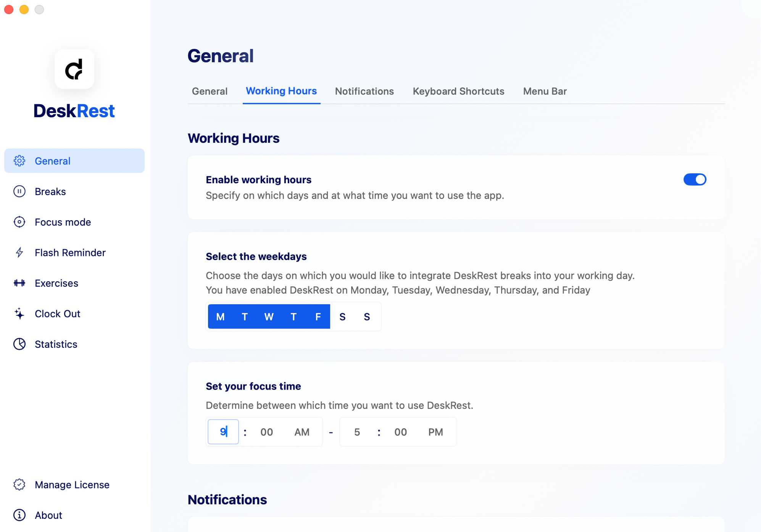Click the DeskRest brand name
The image size is (761, 532).
[74, 111]
